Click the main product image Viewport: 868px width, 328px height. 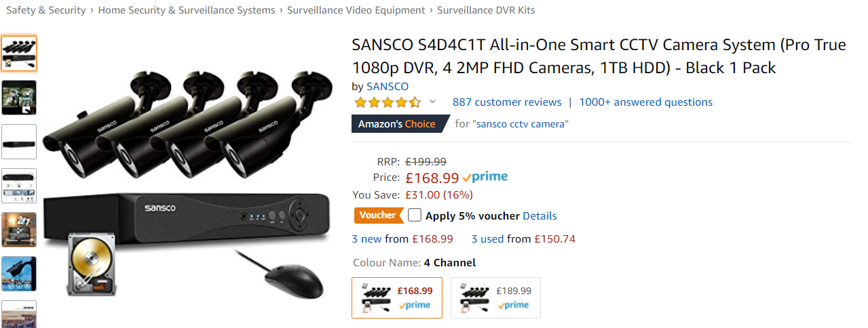(x=187, y=183)
